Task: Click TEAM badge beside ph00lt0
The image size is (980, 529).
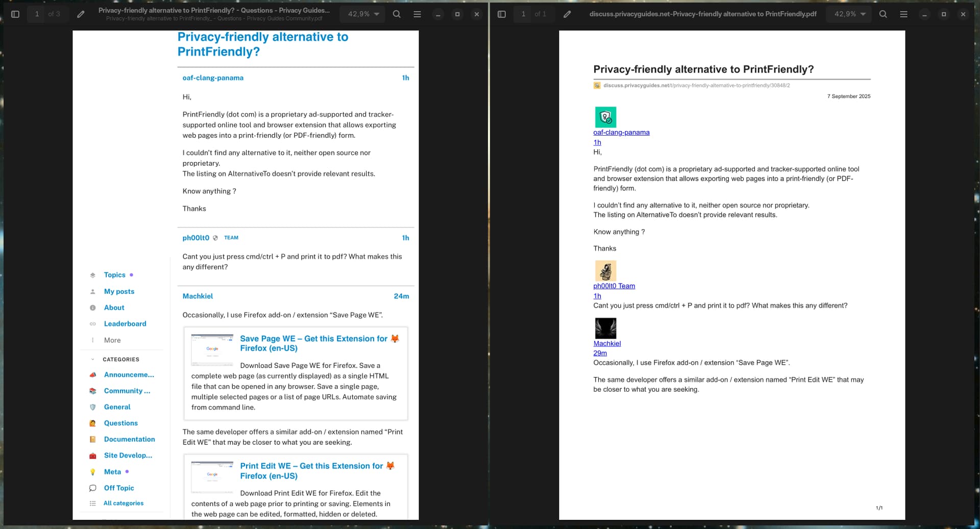Action: (231, 238)
